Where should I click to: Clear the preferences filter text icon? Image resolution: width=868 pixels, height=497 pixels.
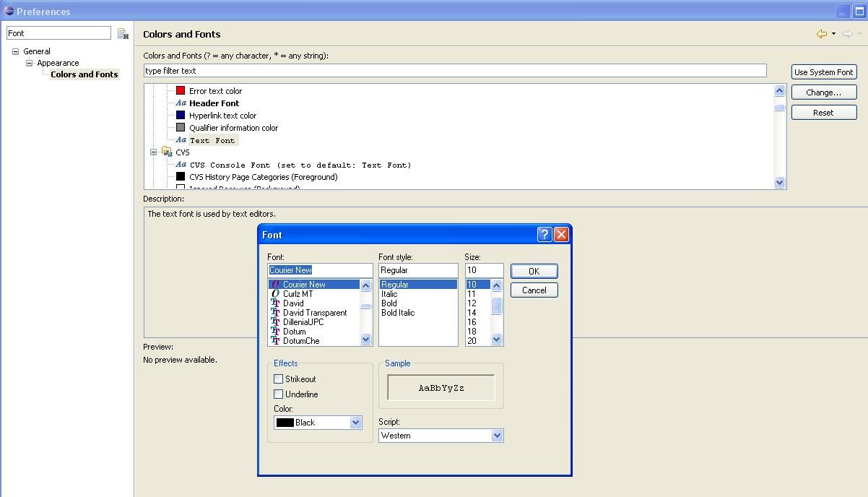(x=123, y=33)
